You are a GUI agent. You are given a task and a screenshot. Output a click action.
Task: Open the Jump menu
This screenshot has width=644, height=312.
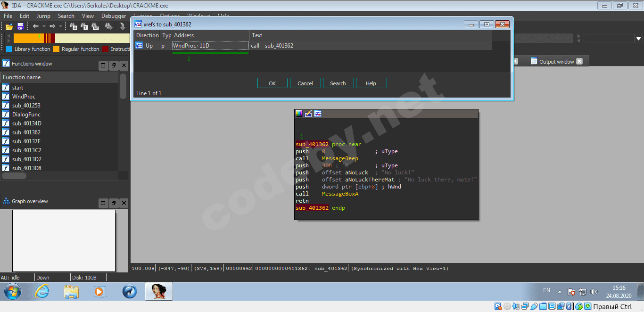pos(43,16)
